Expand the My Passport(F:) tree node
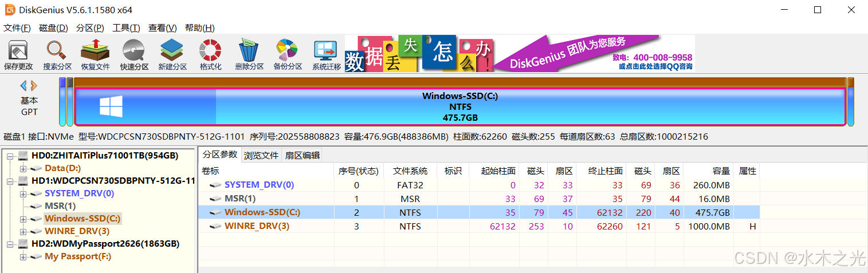Viewport: 868px width, 273px height. [x=23, y=256]
